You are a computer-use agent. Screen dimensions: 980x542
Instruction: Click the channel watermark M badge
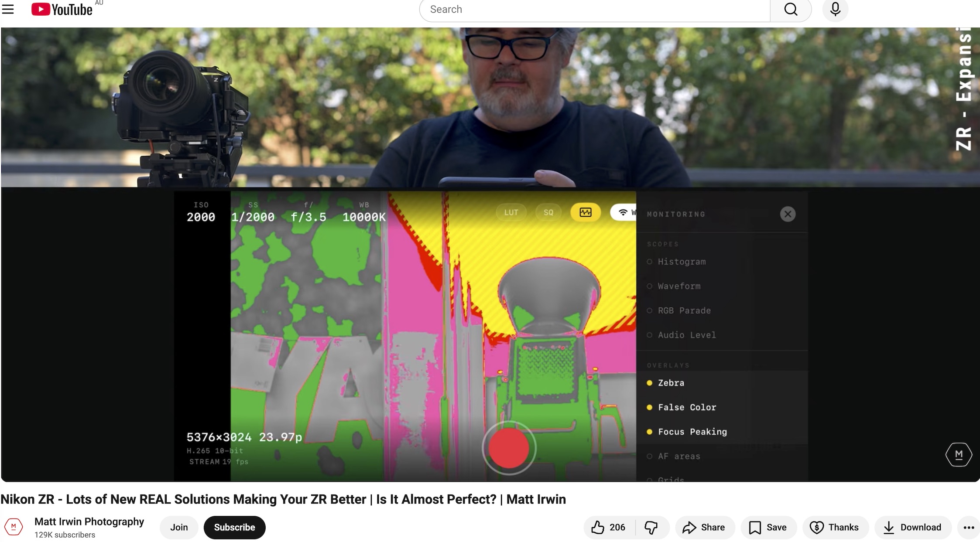point(958,454)
